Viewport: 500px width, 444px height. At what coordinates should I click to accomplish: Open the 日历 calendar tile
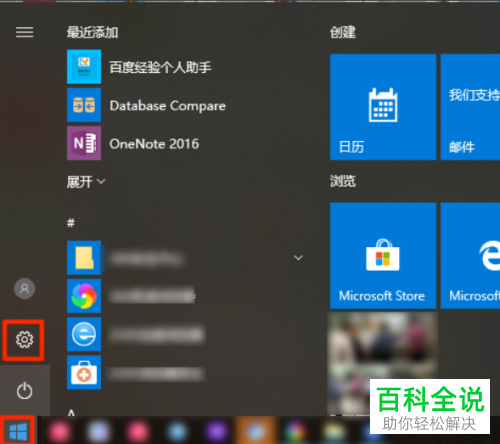[x=383, y=107]
